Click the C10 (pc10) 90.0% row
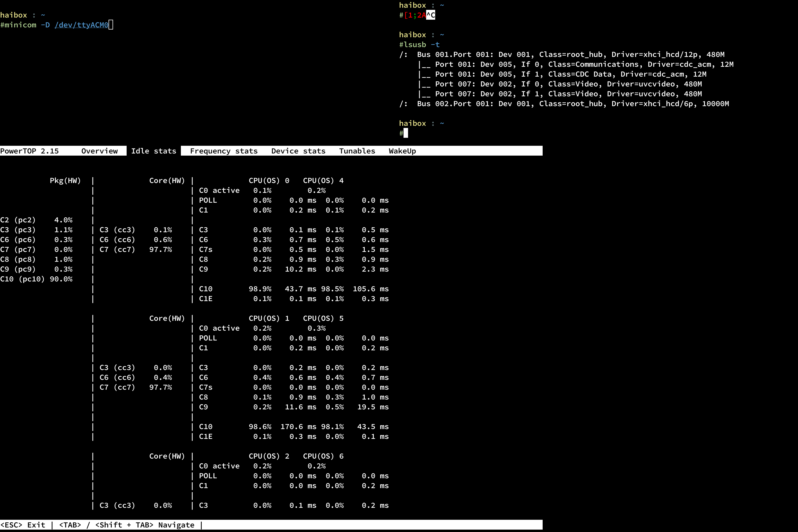 coord(36,279)
